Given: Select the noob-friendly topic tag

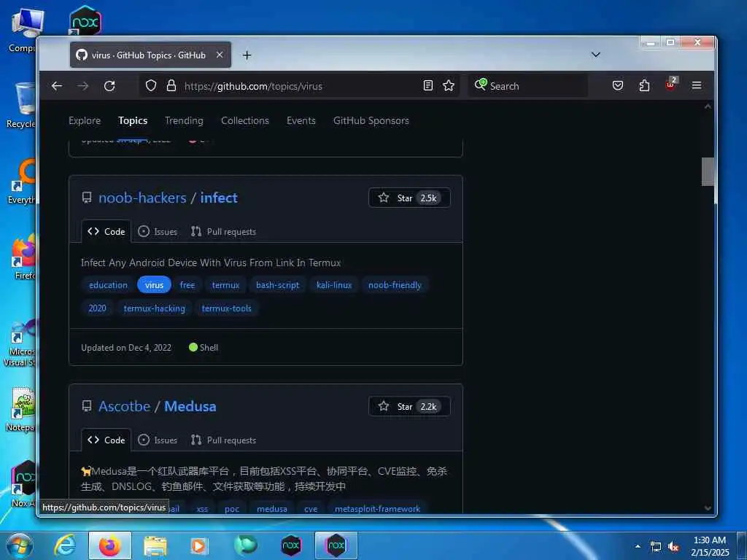Looking at the screenshot, I should [395, 285].
